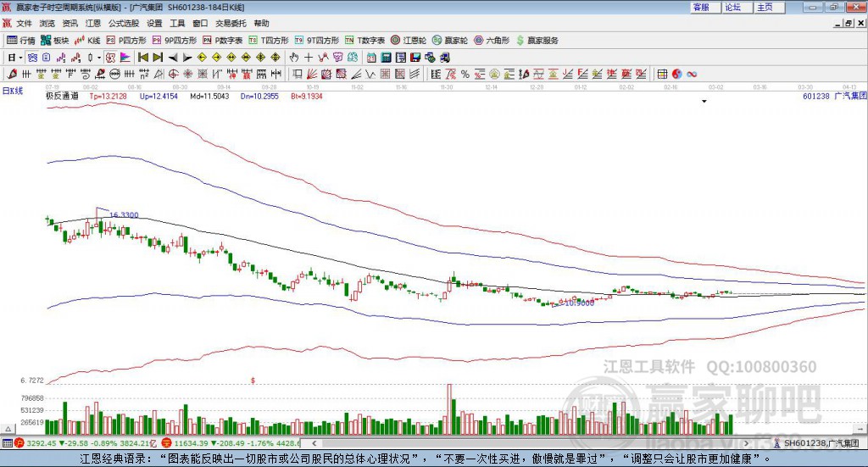This screenshot has height=467, width=868.
Task: Open the 设置 menu
Action: click(x=154, y=23)
